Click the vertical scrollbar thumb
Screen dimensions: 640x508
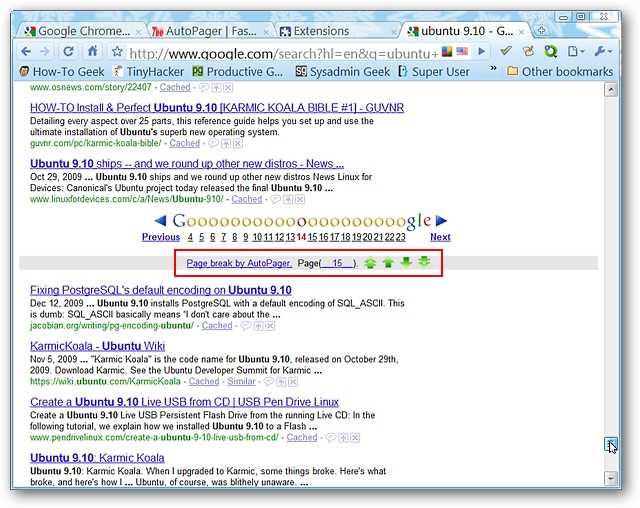click(x=611, y=444)
